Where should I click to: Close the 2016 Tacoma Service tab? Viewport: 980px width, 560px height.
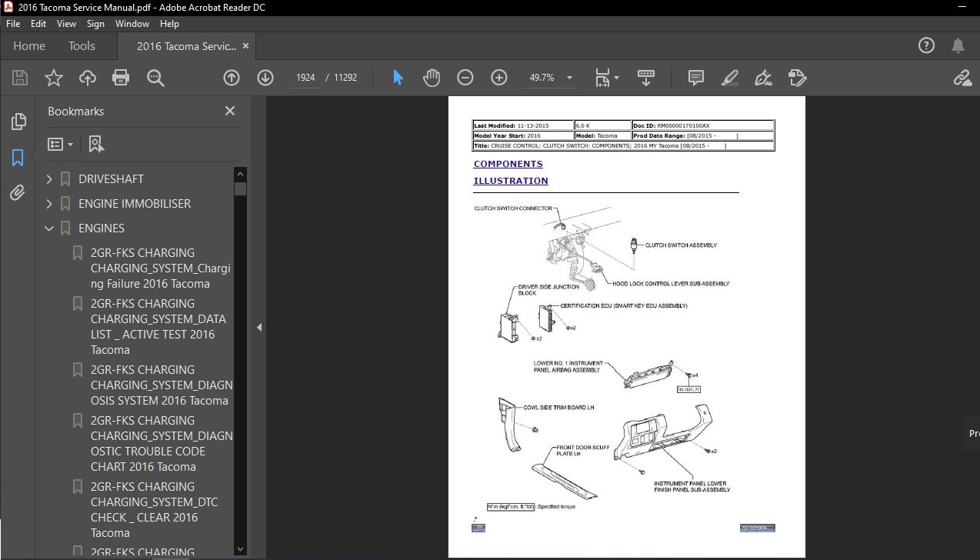tap(246, 46)
